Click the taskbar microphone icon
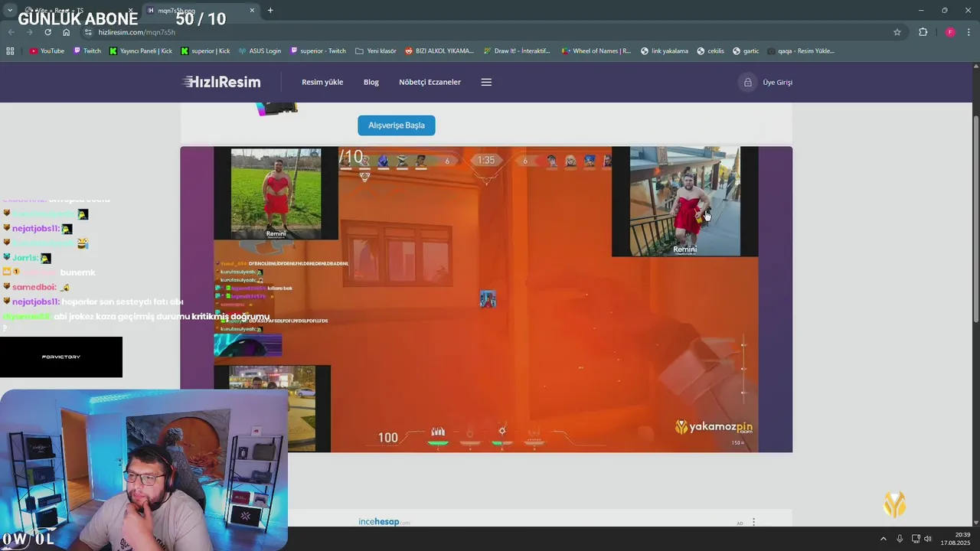 coord(900,539)
